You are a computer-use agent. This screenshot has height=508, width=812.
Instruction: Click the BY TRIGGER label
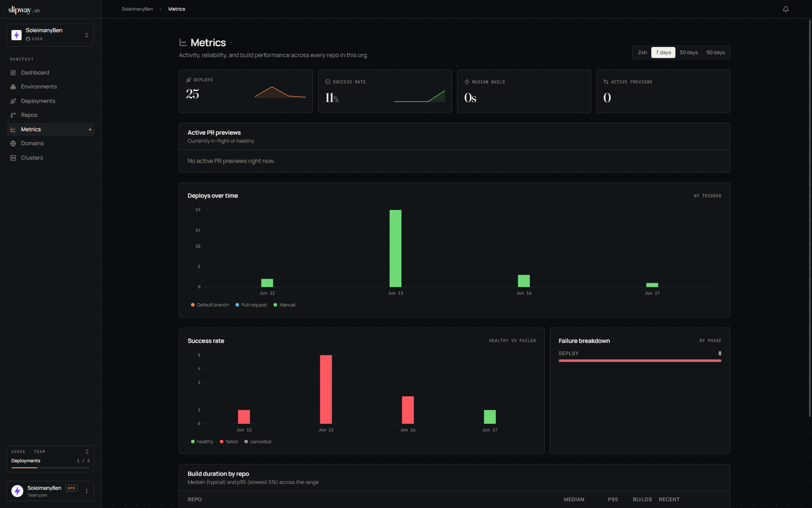tap(708, 196)
